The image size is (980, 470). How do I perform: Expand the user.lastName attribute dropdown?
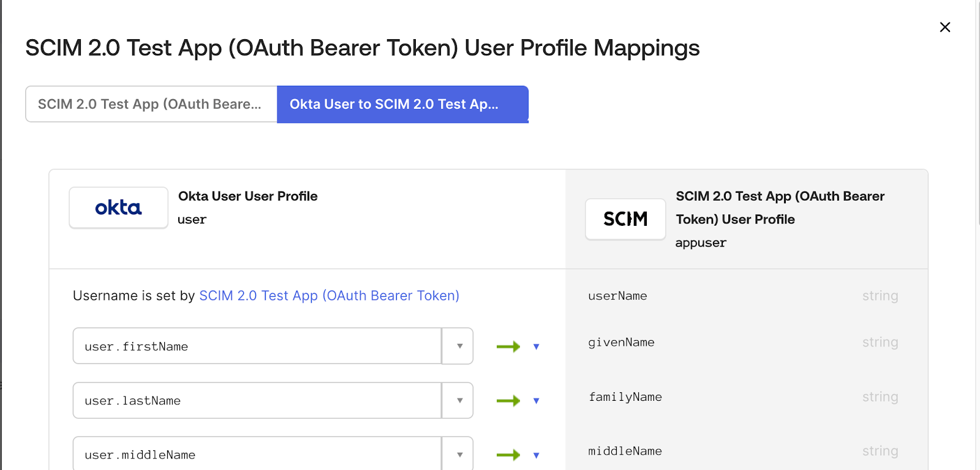pyautogui.click(x=458, y=401)
